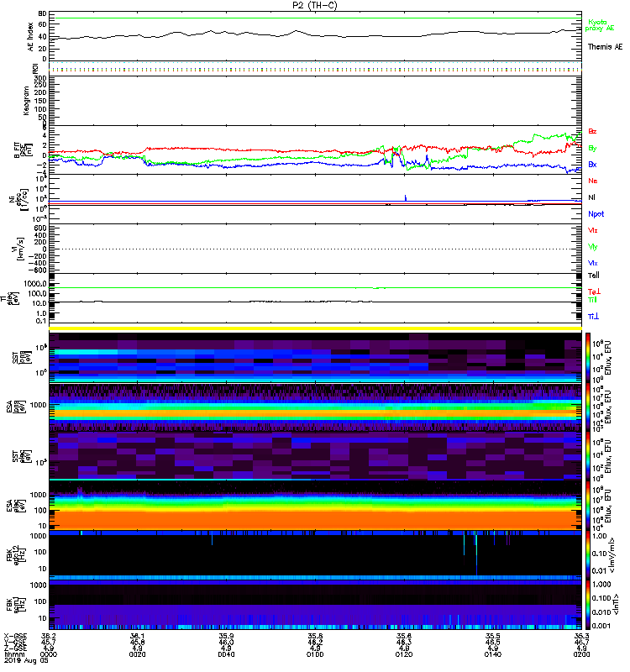Viewport: 630px width, 672px height.
Task: Click the blue 'Ti⊥' legend label
Action: (593, 317)
